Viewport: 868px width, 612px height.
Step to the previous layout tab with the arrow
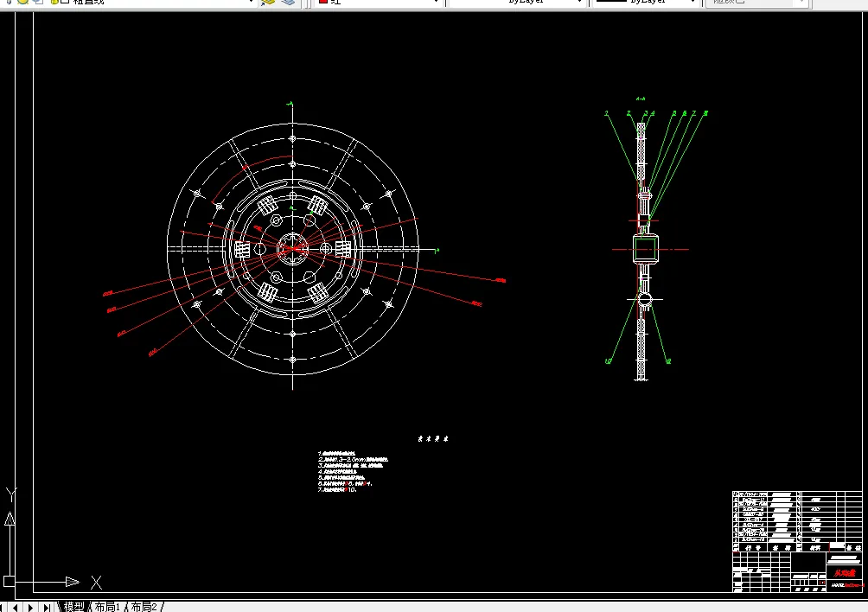(16, 607)
